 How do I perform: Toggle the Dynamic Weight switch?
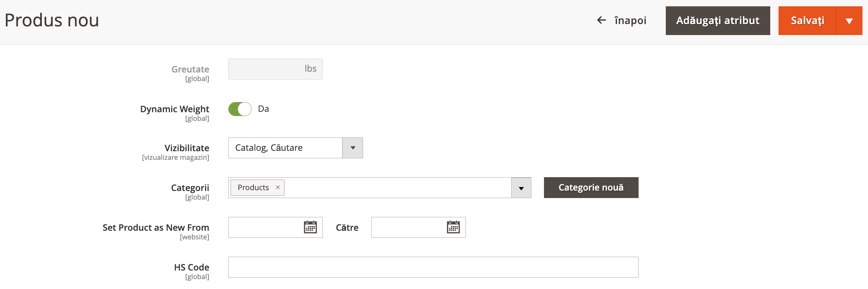240,109
